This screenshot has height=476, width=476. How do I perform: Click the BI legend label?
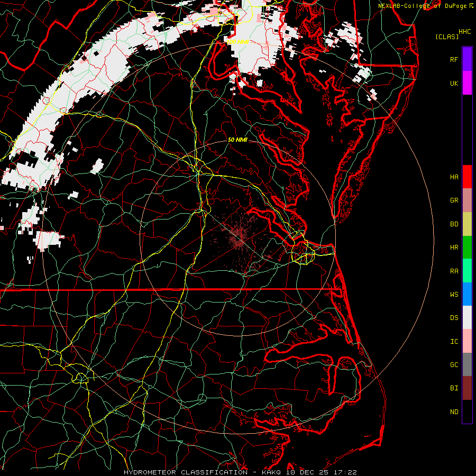tap(454, 388)
